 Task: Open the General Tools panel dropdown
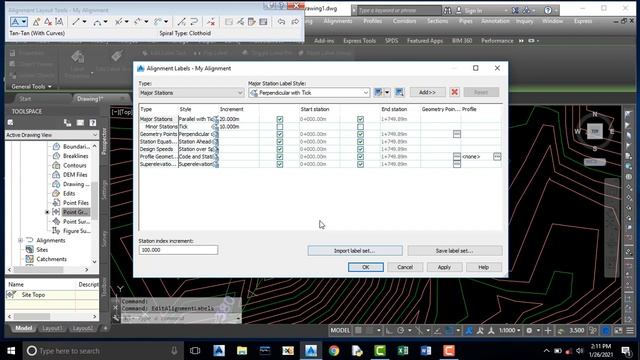click(31, 87)
